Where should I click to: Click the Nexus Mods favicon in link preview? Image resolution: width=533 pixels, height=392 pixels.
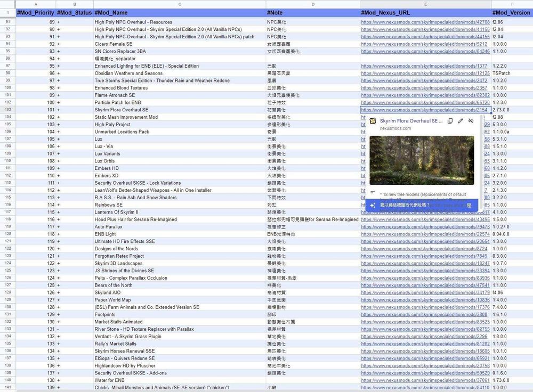tap(373, 121)
